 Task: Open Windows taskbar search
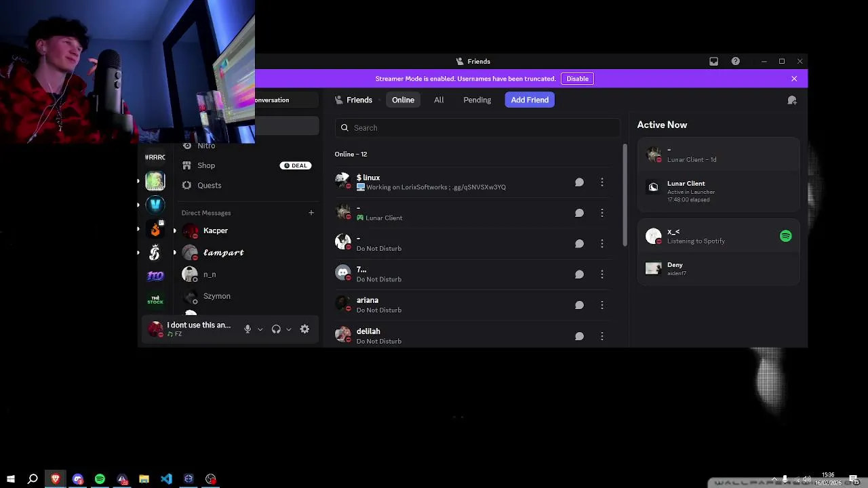pyautogui.click(x=33, y=479)
